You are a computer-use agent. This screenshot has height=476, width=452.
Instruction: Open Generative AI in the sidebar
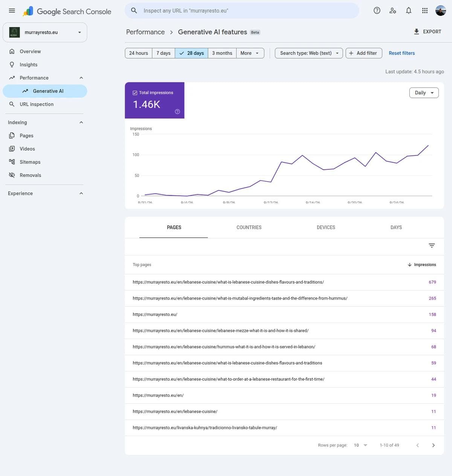pos(45,91)
